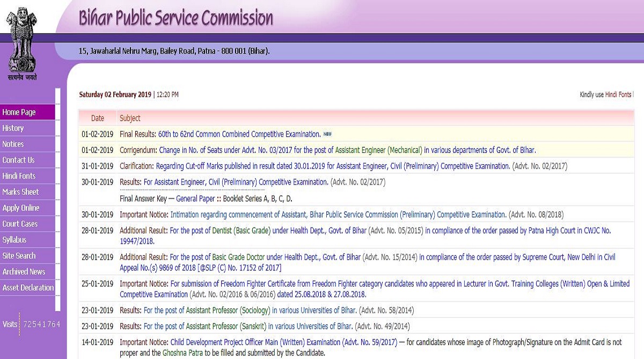Open intimation regarding Assistant exam commencement

[x=338, y=215]
